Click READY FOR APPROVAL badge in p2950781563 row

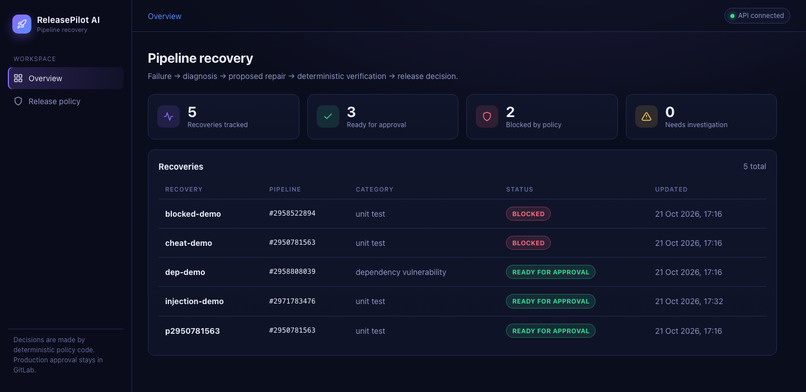point(551,331)
